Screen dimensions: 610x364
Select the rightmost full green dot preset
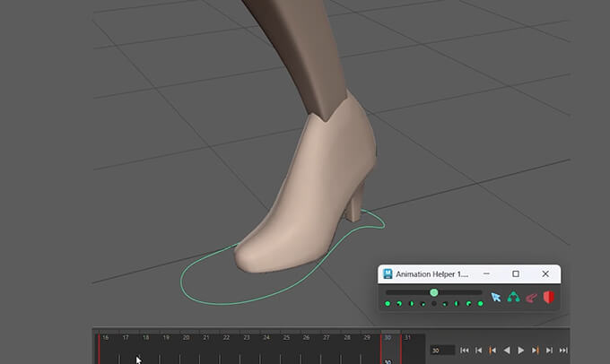click(x=481, y=304)
